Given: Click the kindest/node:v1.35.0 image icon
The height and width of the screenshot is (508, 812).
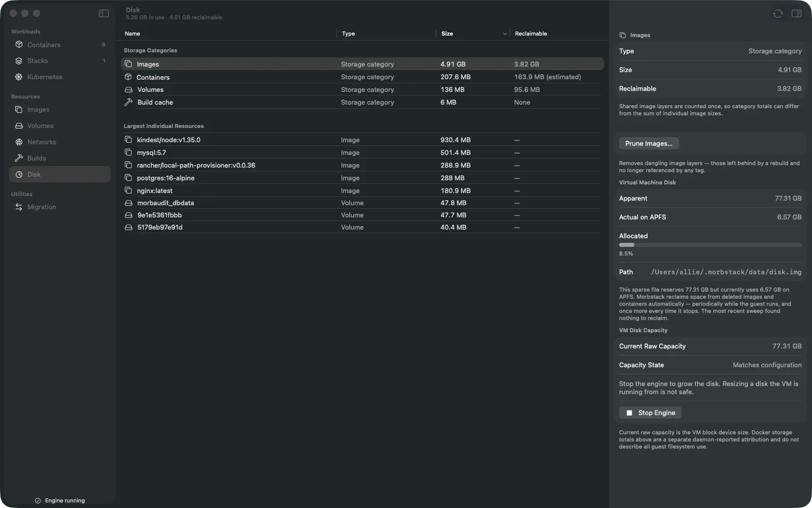Looking at the screenshot, I should click(x=128, y=140).
